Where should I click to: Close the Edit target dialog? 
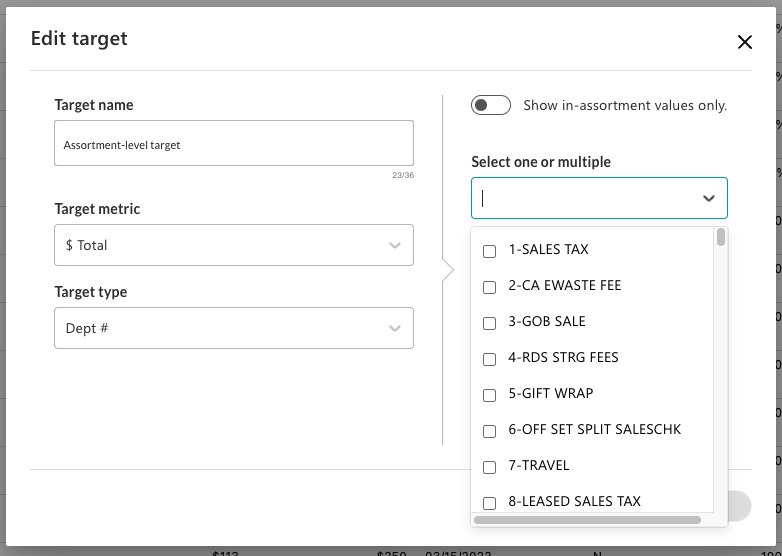click(x=745, y=42)
